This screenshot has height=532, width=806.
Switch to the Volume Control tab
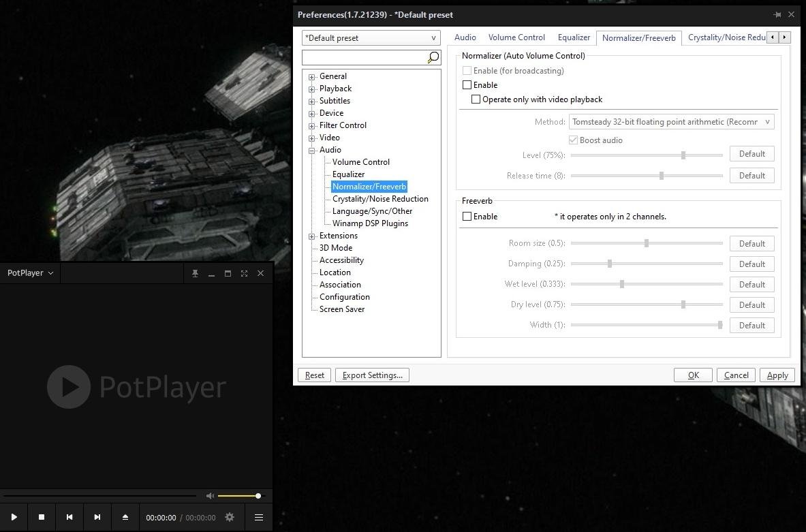tap(516, 37)
